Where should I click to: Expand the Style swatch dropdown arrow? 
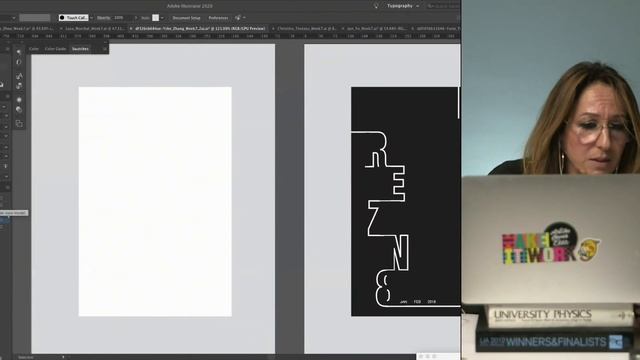point(162,18)
